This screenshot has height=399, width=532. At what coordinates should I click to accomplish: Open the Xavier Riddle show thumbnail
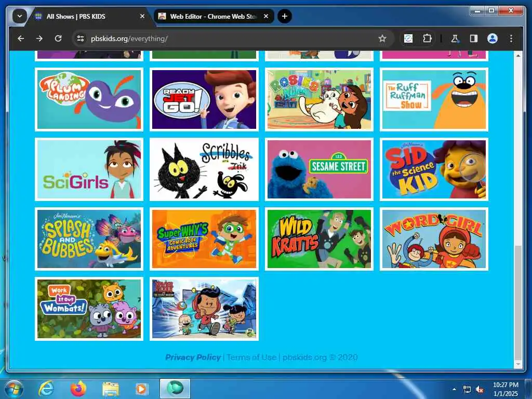coord(204,309)
